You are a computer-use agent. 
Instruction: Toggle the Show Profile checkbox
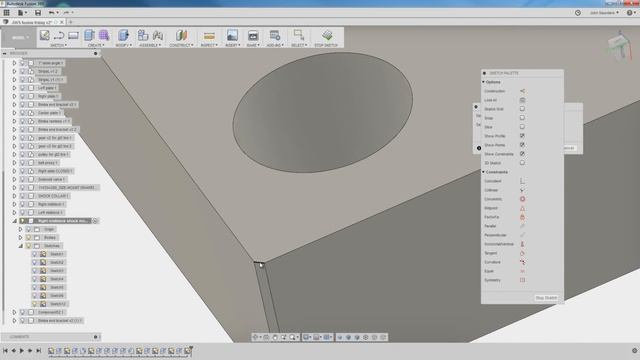click(522, 136)
